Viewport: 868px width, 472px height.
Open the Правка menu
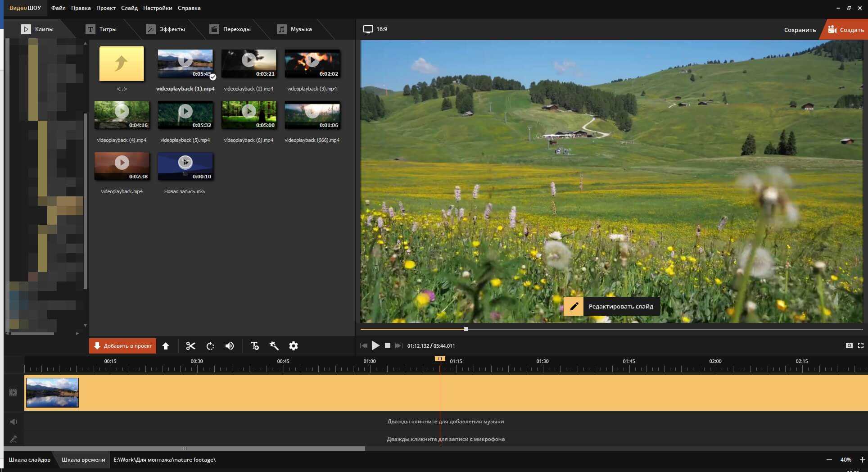tap(81, 8)
